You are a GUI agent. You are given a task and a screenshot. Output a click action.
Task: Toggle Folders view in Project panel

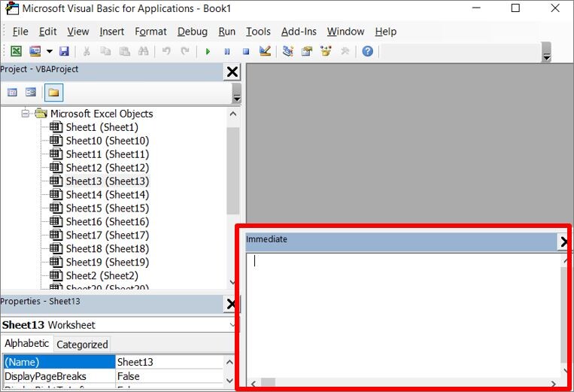click(53, 93)
